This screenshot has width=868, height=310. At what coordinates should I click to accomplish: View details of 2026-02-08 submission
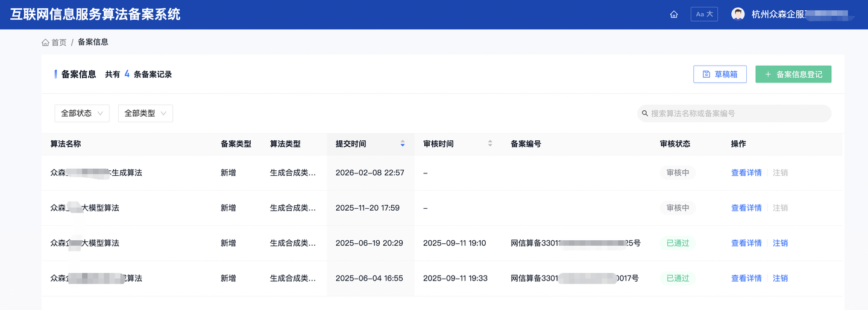(x=746, y=173)
